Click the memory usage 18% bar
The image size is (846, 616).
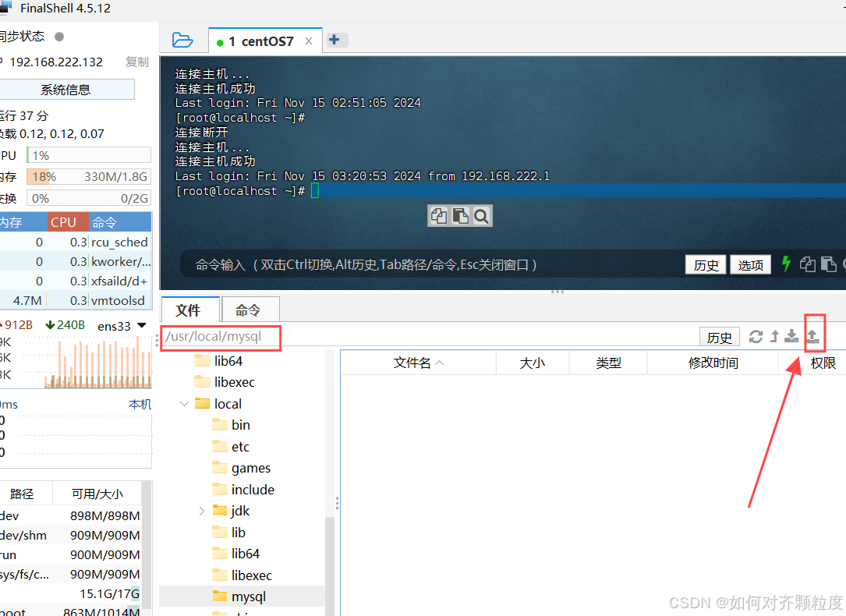pyautogui.click(x=88, y=177)
